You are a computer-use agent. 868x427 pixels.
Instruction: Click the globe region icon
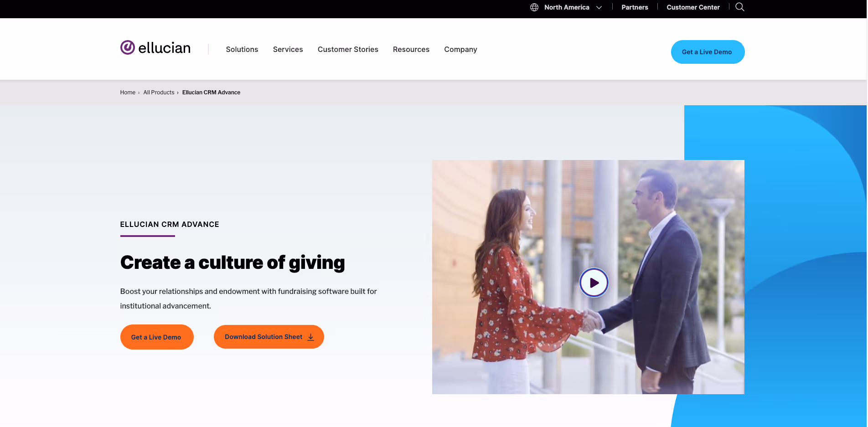click(x=534, y=7)
